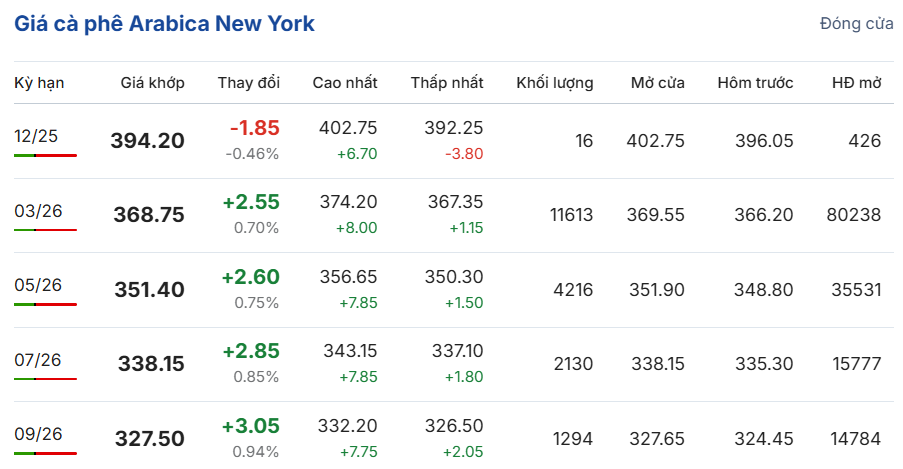The image size is (903, 469).
Task: Click the green +2.55 change value
Action: pyautogui.click(x=251, y=202)
